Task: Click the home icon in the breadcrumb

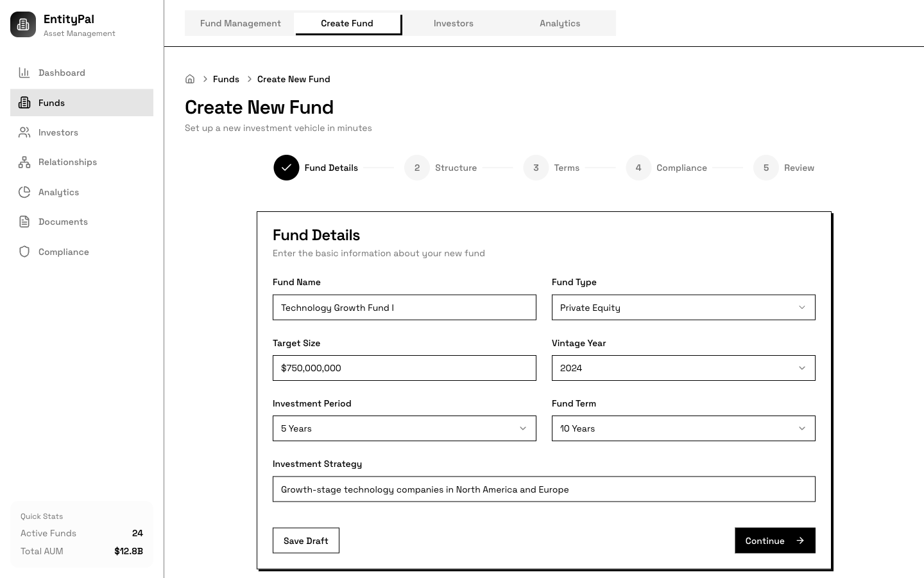Action: pyautogui.click(x=190, y=78)
